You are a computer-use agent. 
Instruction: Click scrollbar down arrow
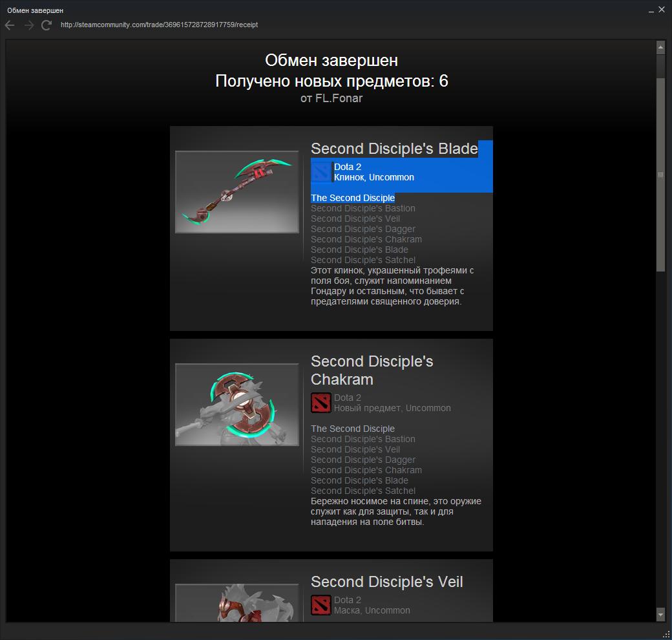click(x=660, y=615)
